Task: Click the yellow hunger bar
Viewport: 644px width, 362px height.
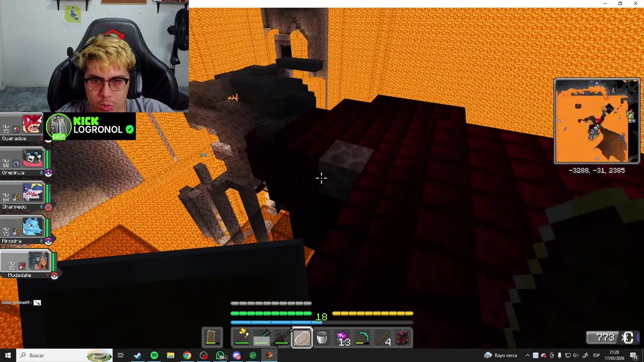Action: [373, 313]
